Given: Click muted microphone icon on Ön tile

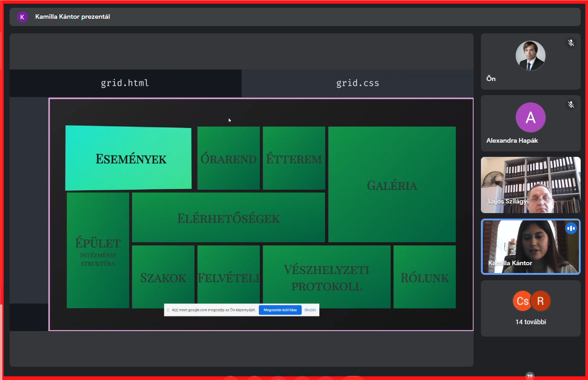Looking at the screenshot, I should 571,43.
